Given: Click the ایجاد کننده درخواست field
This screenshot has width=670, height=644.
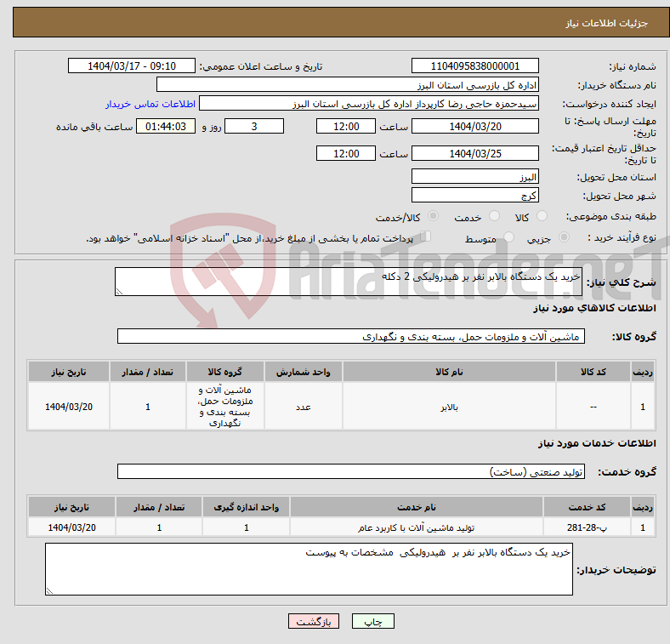Looking at the screenshot, I should [369, 104].
